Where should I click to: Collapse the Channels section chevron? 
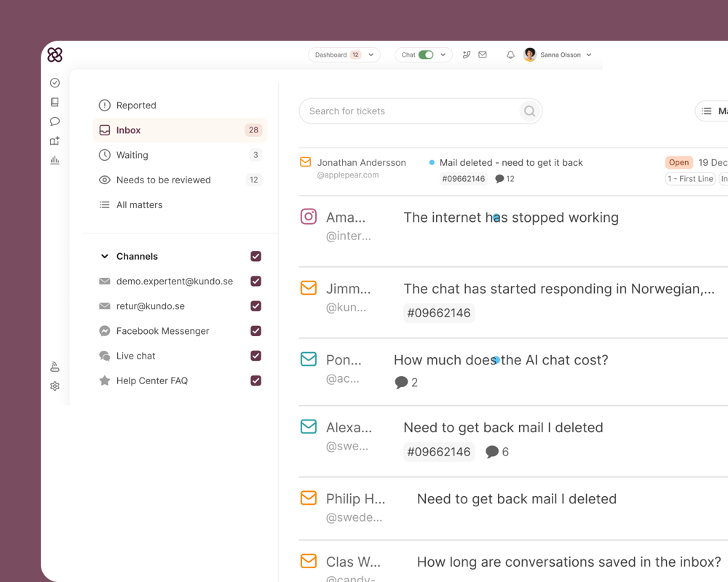105,256
